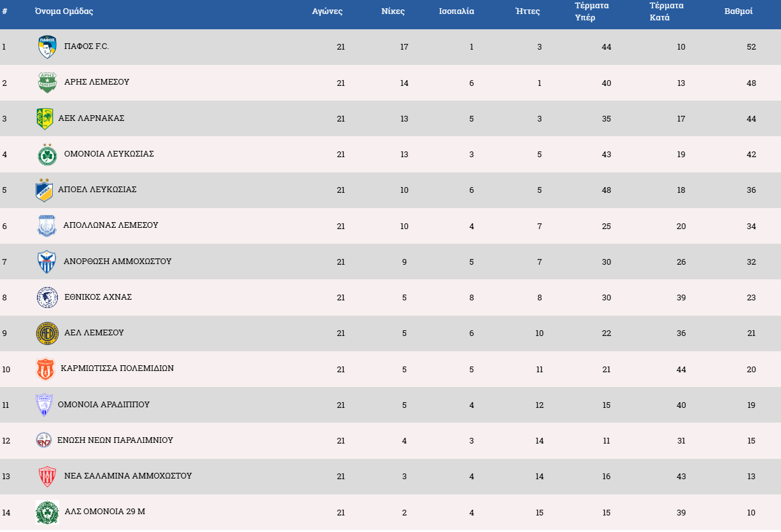781x532 pixels.
Task: Select the ΑΡΗΣ ΛΕΜΕΣΟΥ team name
Action: (x=97, y=82)
